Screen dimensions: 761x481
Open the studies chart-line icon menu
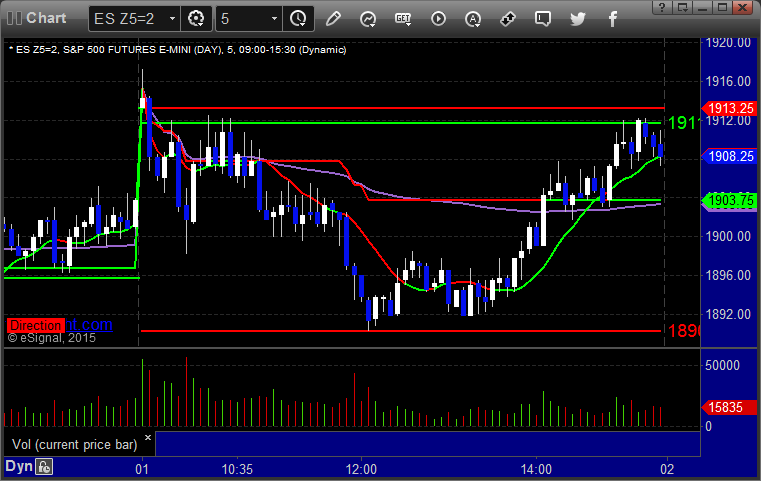tap(368, 19)
